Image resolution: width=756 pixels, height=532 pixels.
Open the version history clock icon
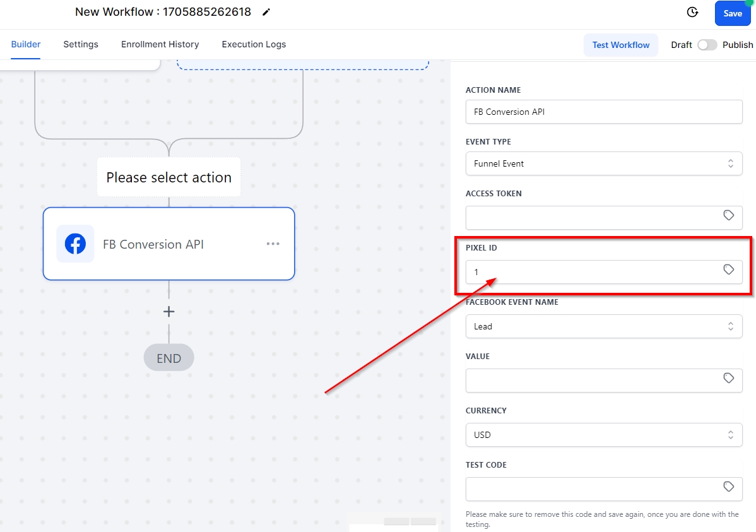pos(692,13)
